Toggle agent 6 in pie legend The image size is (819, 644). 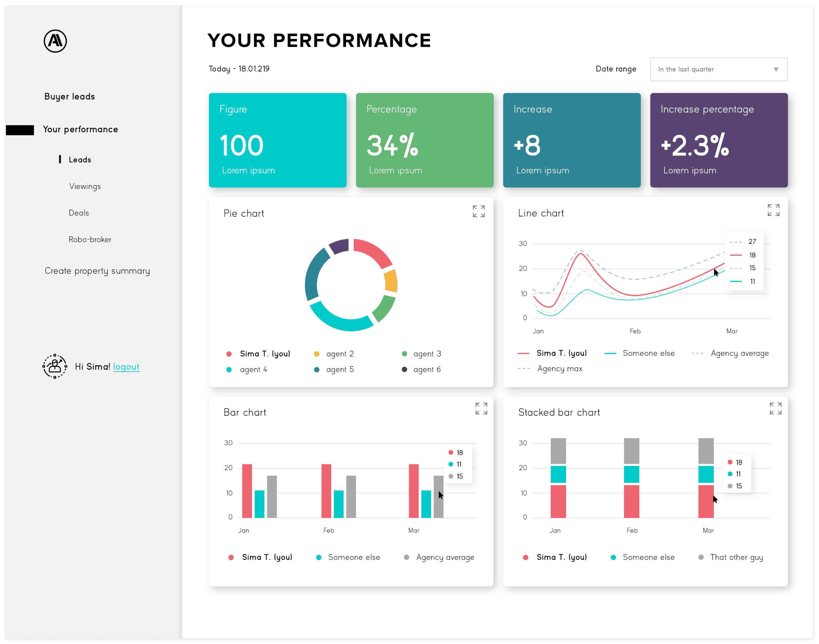pyautogui.click(x=421, y=370)
